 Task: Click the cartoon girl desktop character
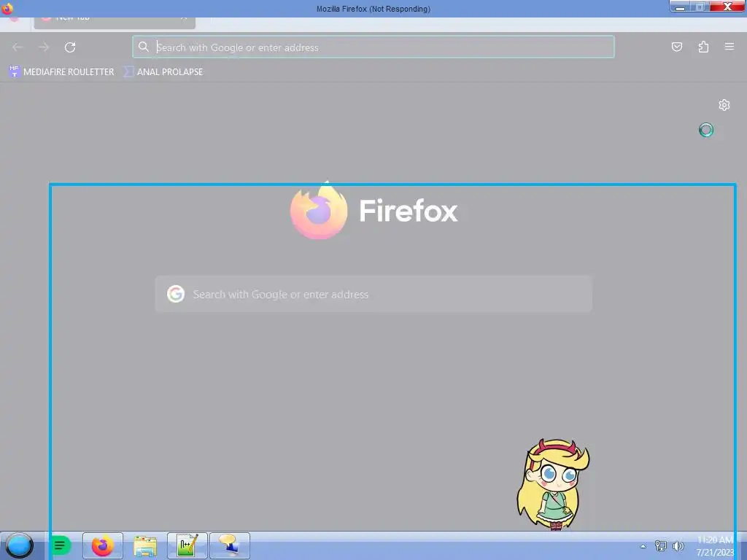click(553, 484)
